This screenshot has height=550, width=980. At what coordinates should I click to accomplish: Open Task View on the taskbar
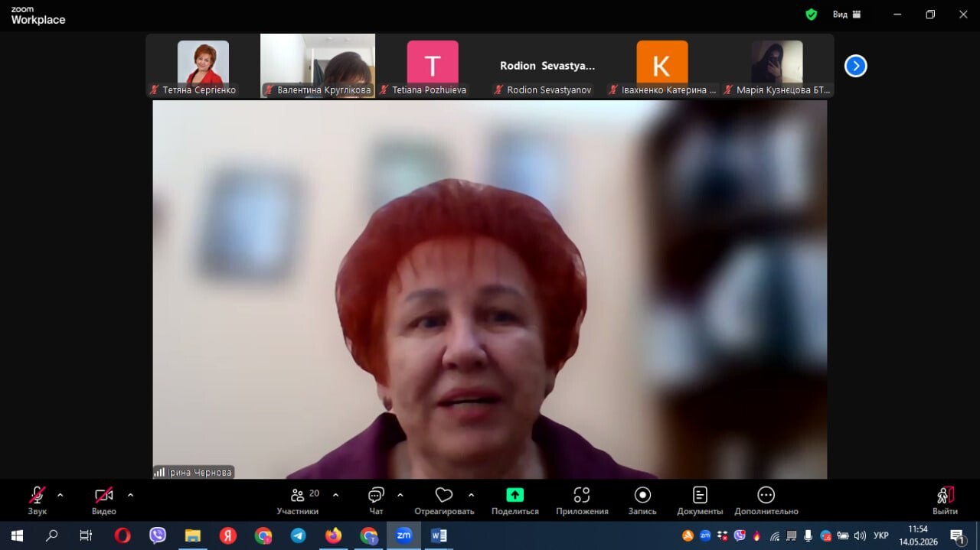click(x=87, y=535)
